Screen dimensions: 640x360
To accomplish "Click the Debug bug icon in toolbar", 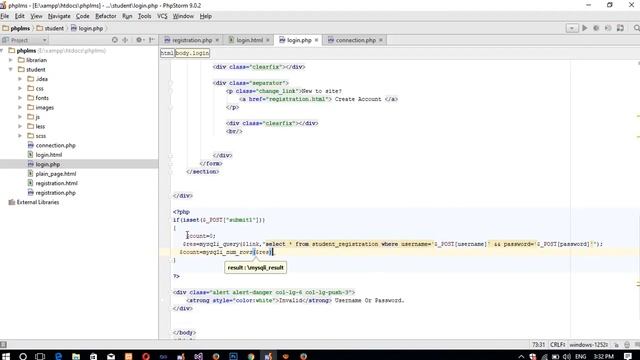I will [x=596, y=28].
